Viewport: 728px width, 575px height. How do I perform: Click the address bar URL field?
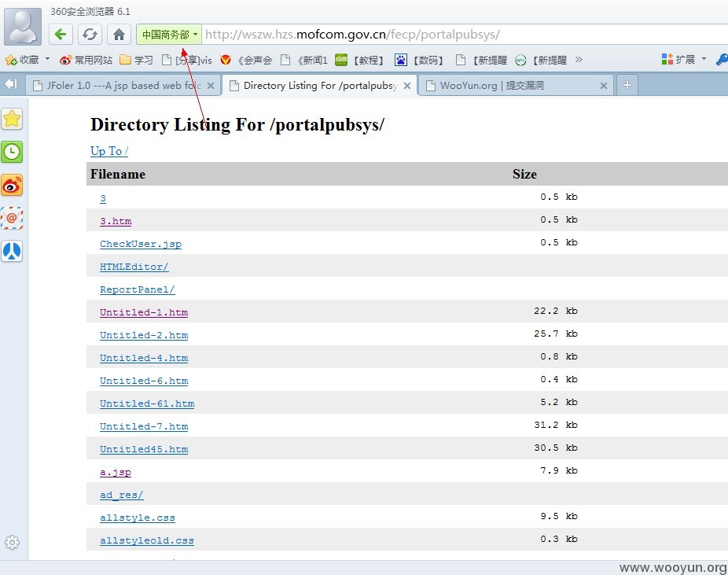click(x=465, y=35)
